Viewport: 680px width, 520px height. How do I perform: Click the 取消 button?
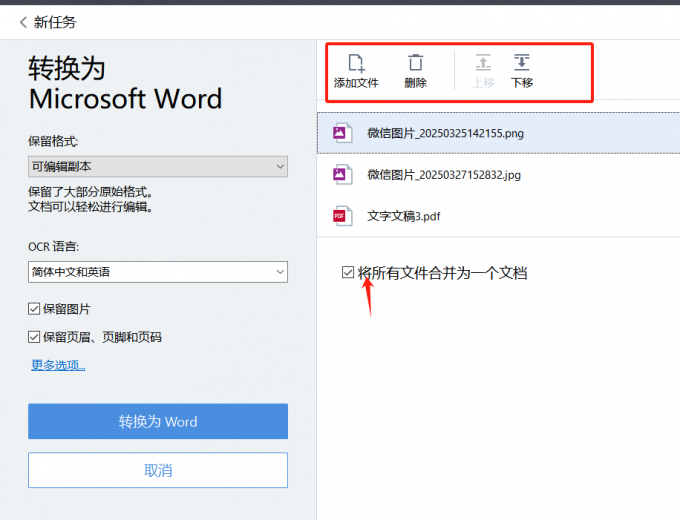tap(158, 470)
